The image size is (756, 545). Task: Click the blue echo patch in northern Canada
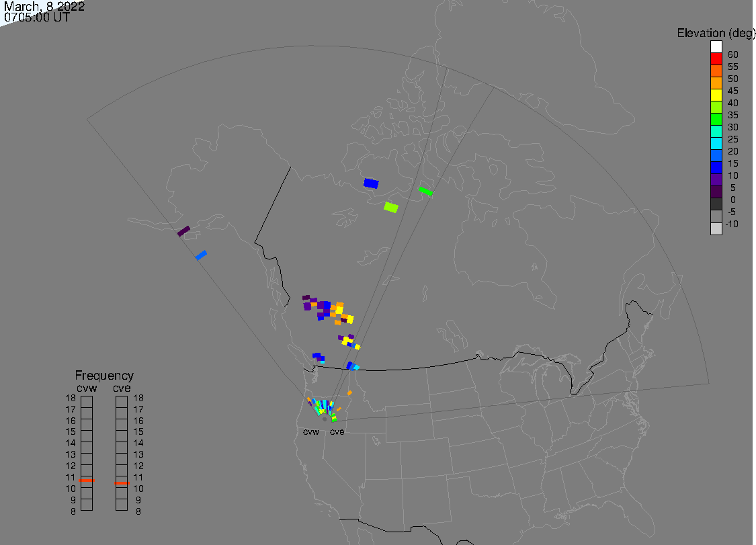pyautogui.click(x=371, y=183)
